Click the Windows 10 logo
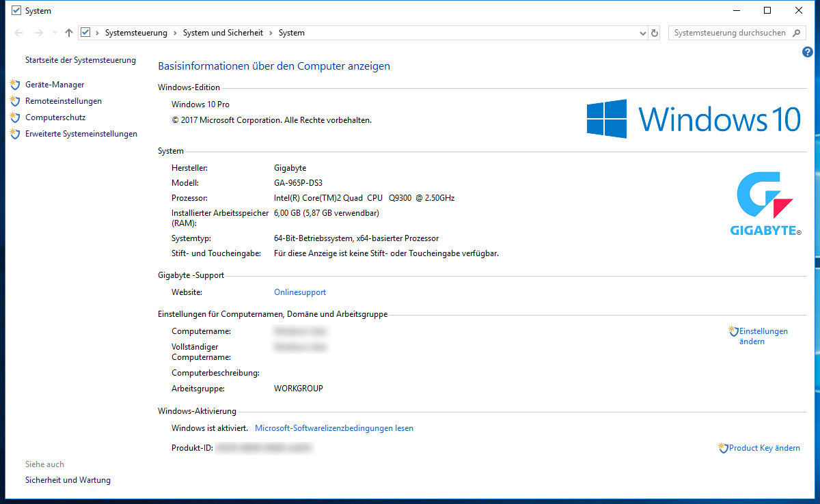The width and height of the screenshot is (820, 504). pyautogui.click(x=694, y=119)
